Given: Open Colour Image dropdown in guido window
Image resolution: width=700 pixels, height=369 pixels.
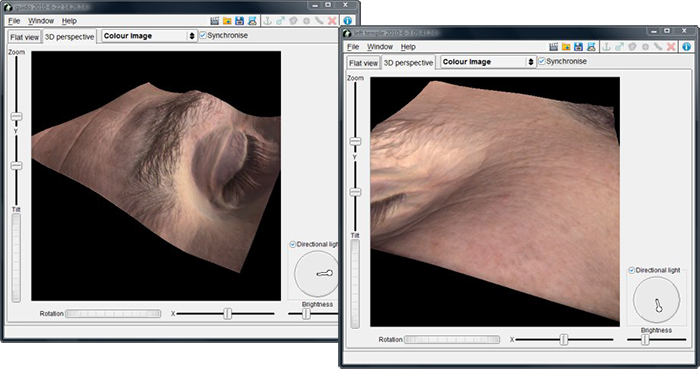Looking at the screenshot, I should 149,36.
